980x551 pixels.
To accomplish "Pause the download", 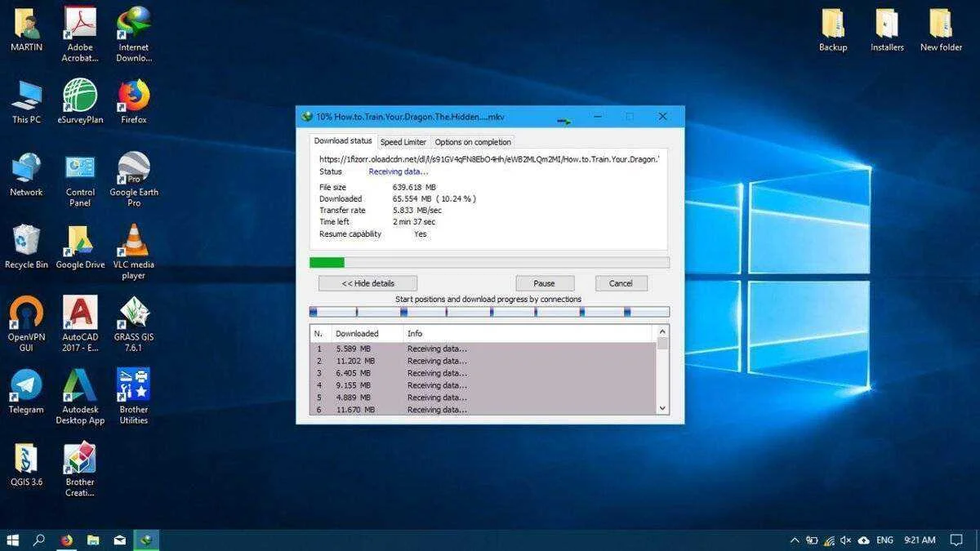I will point(544,283).
